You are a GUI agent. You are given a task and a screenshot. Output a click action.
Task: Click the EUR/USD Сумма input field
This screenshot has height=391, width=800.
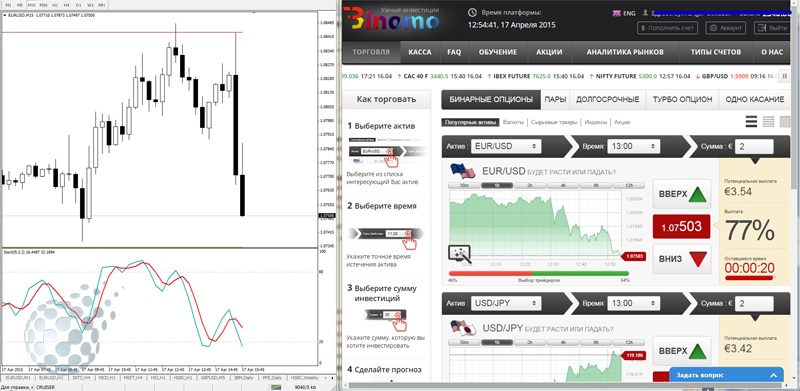click(x=754, y=146)
